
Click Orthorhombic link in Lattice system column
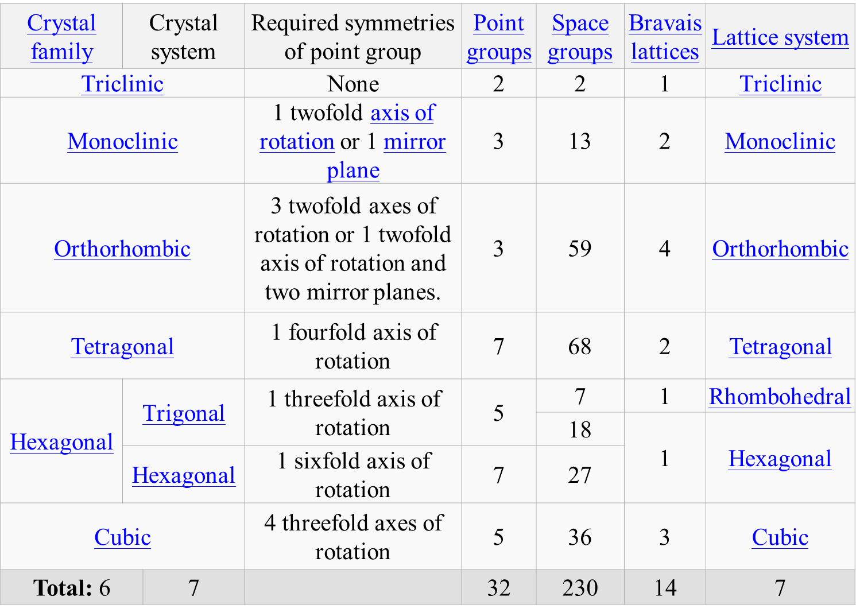pyautogui.click(x=780, y=249)
